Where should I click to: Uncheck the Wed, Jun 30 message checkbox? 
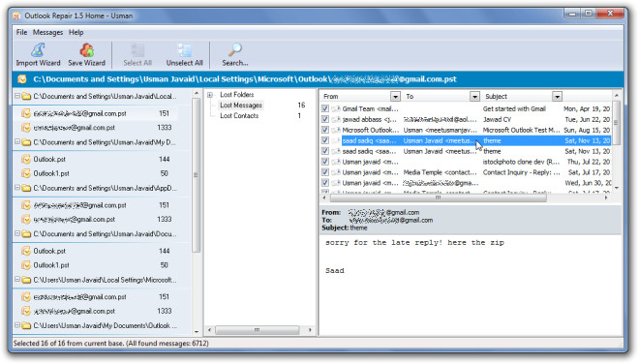(324, 183)
